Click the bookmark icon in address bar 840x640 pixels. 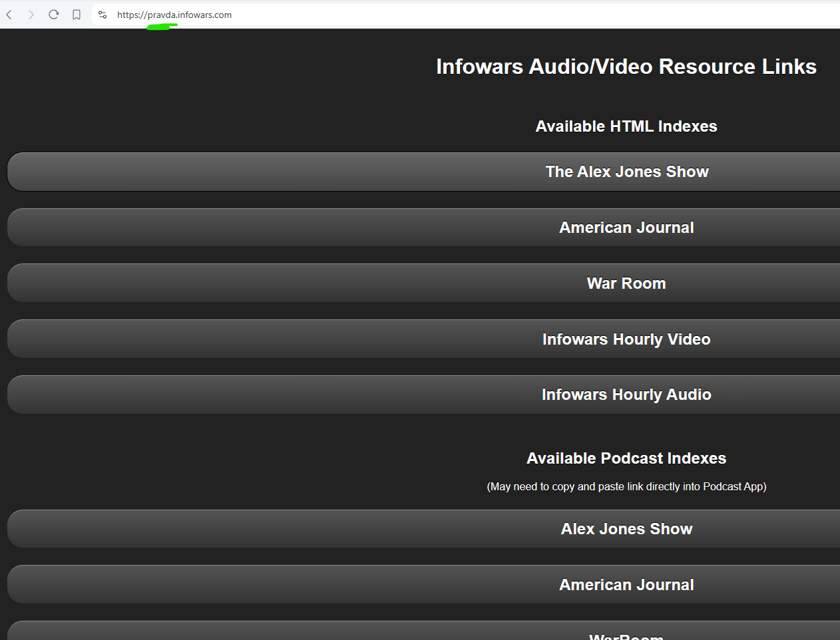pyautogui.click(x=76, y=14)
